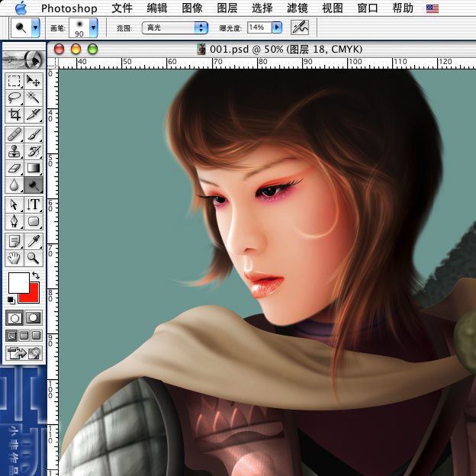Select the Notes tool
The width and height of the screenshot is (476, 476).
click(14, 241)
